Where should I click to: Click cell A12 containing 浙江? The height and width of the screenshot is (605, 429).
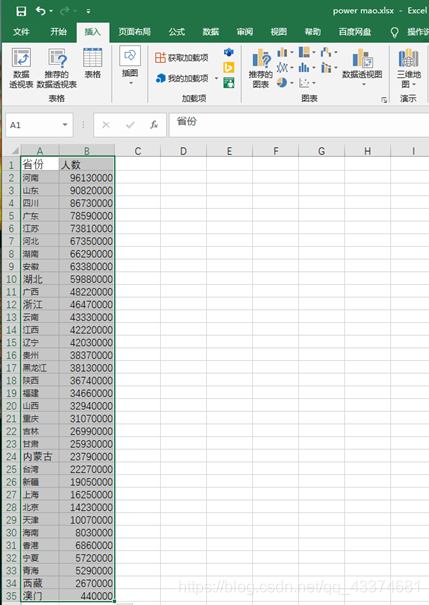point(40,304)
